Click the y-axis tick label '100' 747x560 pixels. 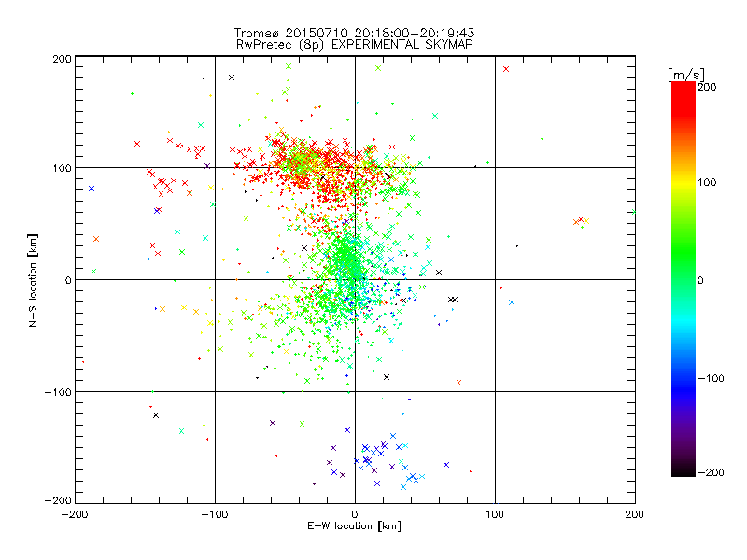[x=62, y=168]
